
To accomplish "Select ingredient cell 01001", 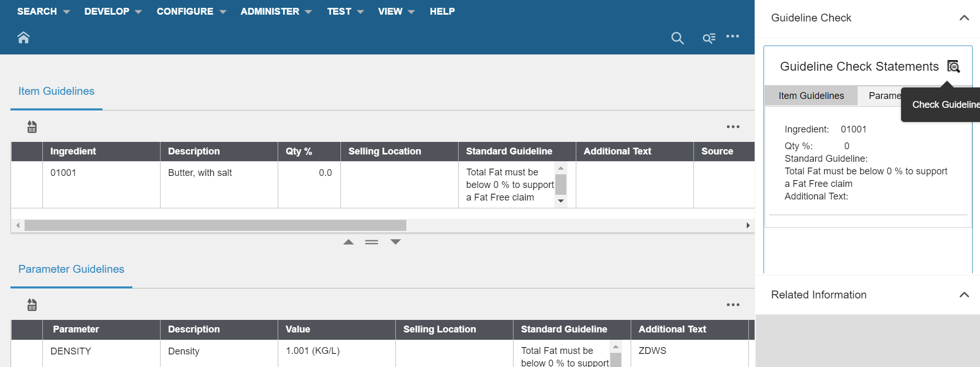I will (x=101, y=184).
